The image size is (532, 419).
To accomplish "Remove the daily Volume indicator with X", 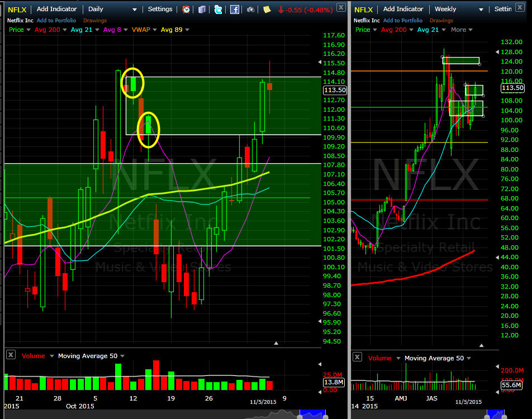I will (x=11, y=355).
